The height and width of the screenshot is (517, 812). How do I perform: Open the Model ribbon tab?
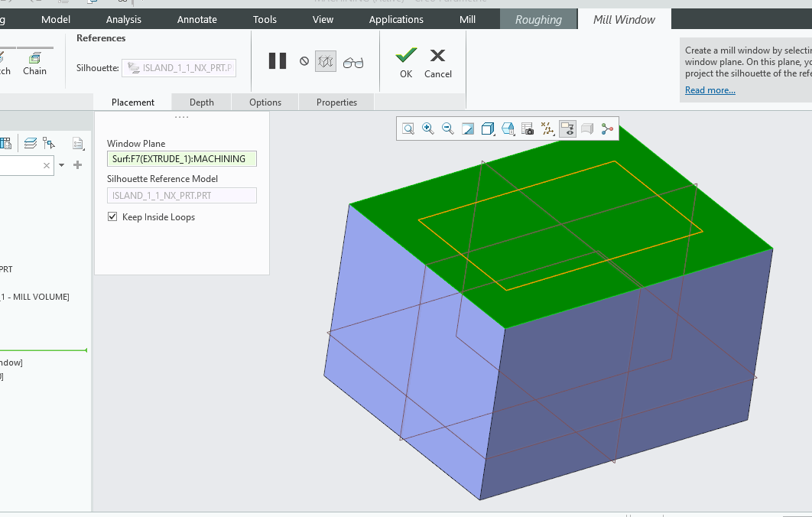56,20
